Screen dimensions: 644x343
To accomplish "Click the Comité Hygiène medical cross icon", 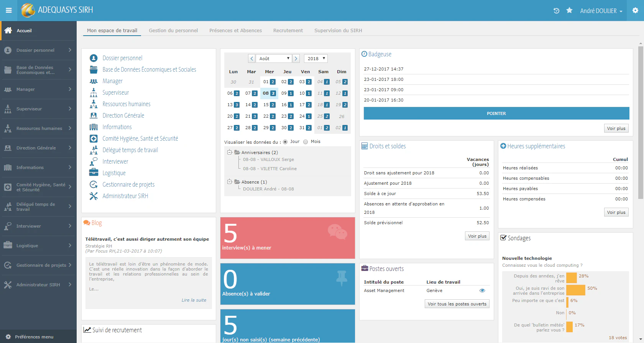I will point(94,138).
